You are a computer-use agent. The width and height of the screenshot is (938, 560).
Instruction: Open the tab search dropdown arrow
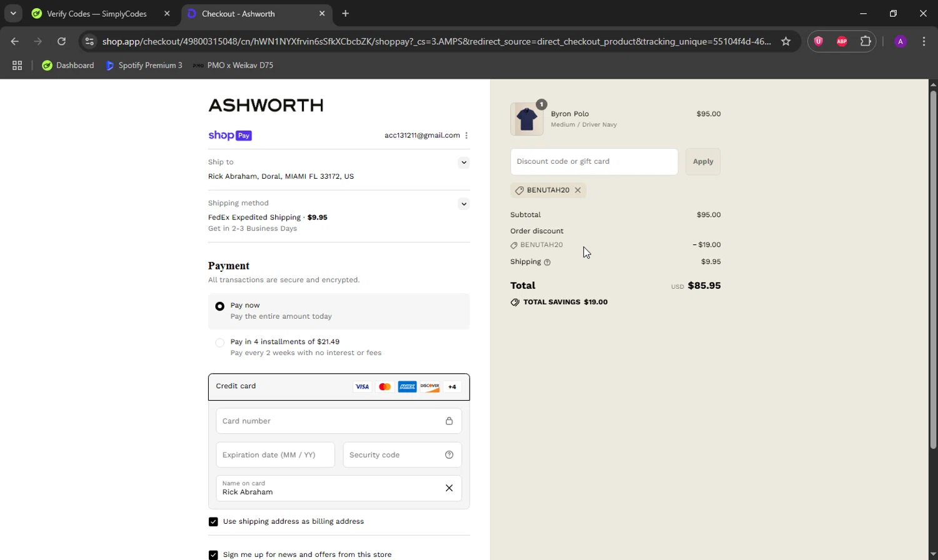13,13
